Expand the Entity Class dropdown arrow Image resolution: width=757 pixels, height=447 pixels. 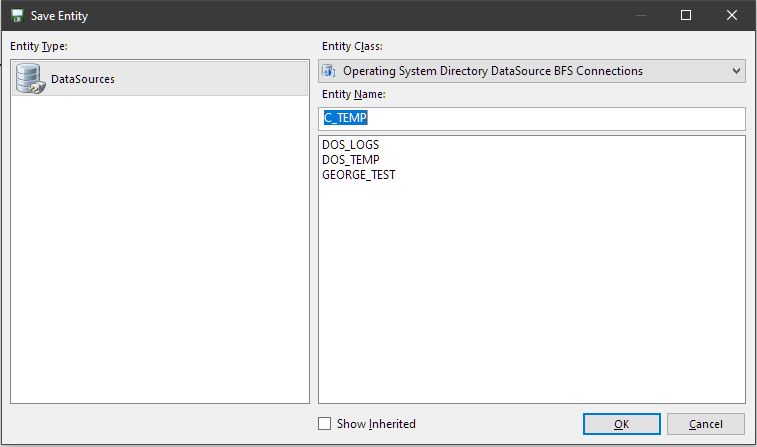tap(736, 71)
